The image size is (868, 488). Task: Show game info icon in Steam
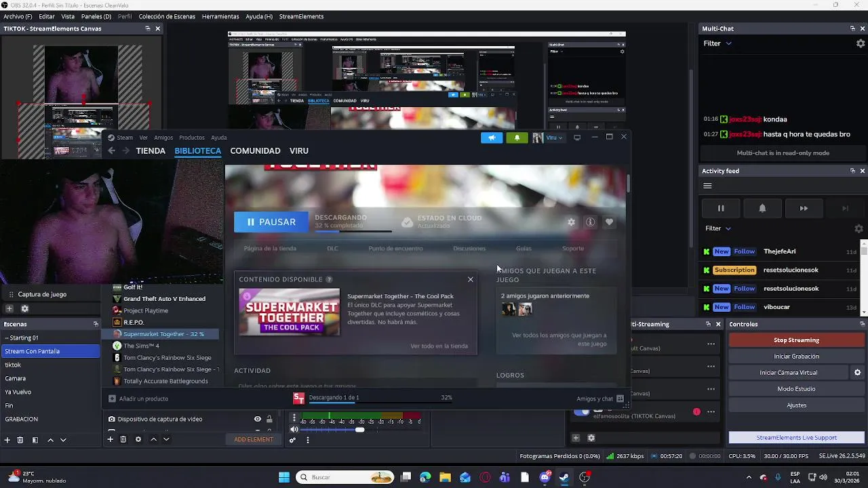(x=590, y=222)
